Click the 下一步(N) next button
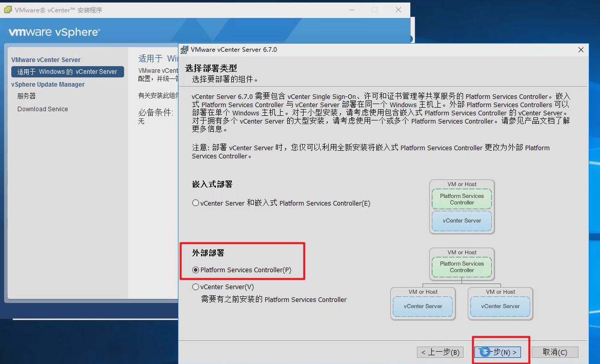The image size is (600, 364). coord(497,352)
